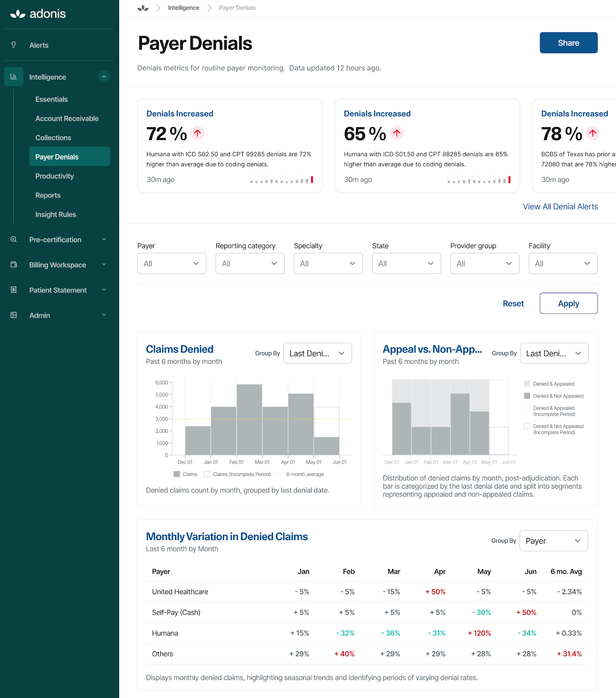Click the Patient Statement document icon

pyautogui.click(x=14, y=290)
